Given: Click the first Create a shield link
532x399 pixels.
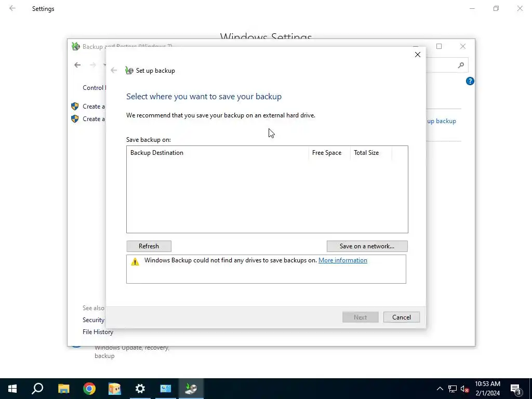Looking at the screenshot, I should pos(88,107).
